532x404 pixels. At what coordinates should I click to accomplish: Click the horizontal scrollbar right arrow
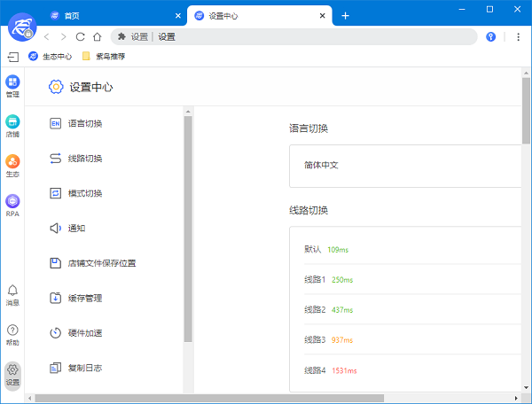tap(516, 398)
